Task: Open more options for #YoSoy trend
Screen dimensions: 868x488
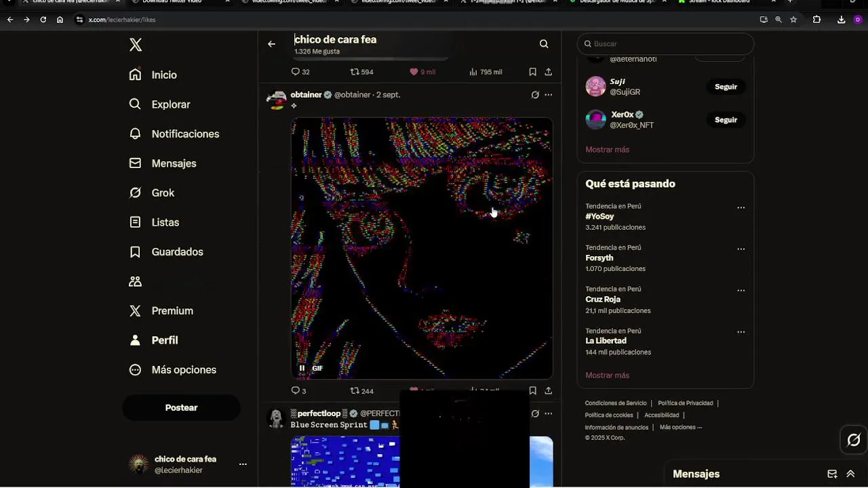Action: pyautogui.click(x=741, y=208)
